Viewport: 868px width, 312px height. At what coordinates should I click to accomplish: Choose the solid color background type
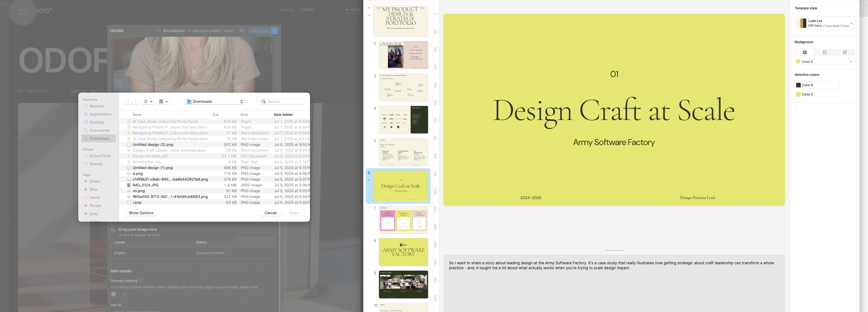[805, 52]
